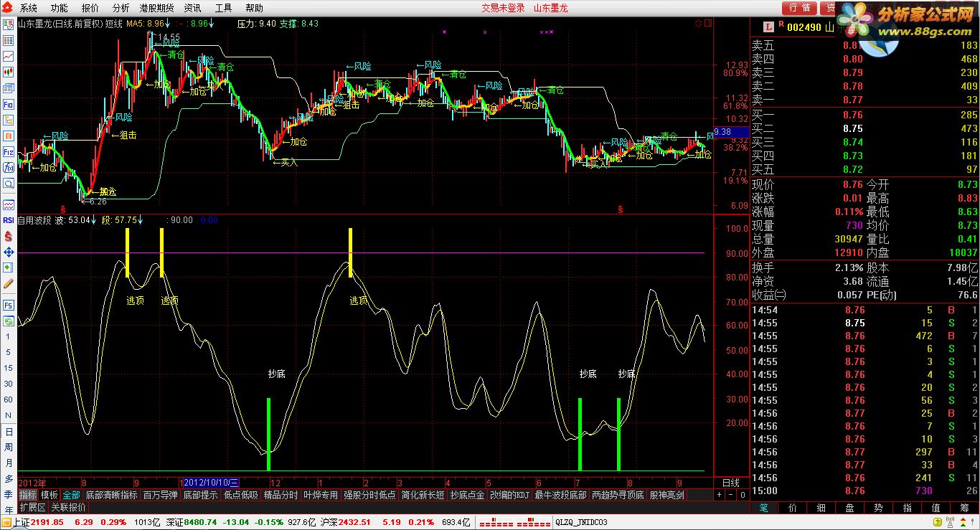
Task: Select the 周 weekly period
Action: 9,448
